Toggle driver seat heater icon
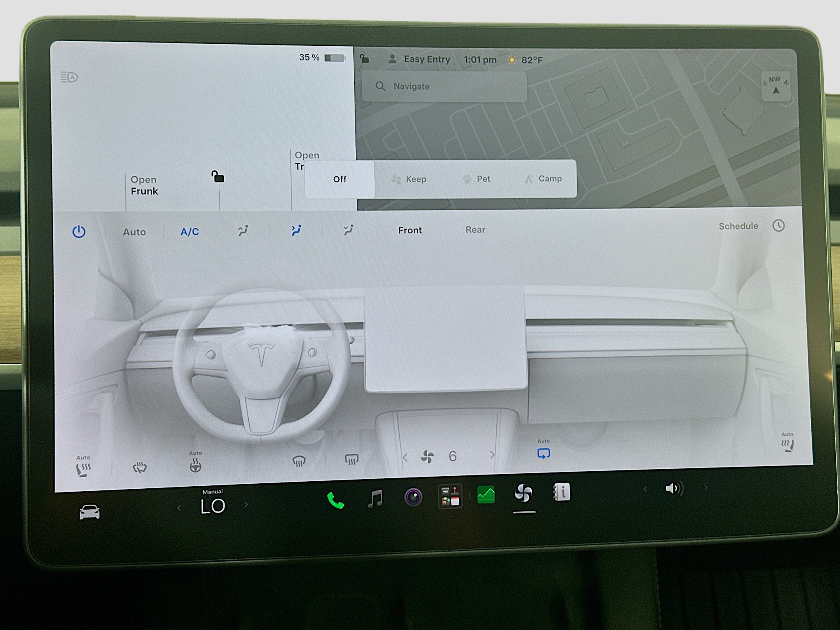 click(x=83, y=467)
